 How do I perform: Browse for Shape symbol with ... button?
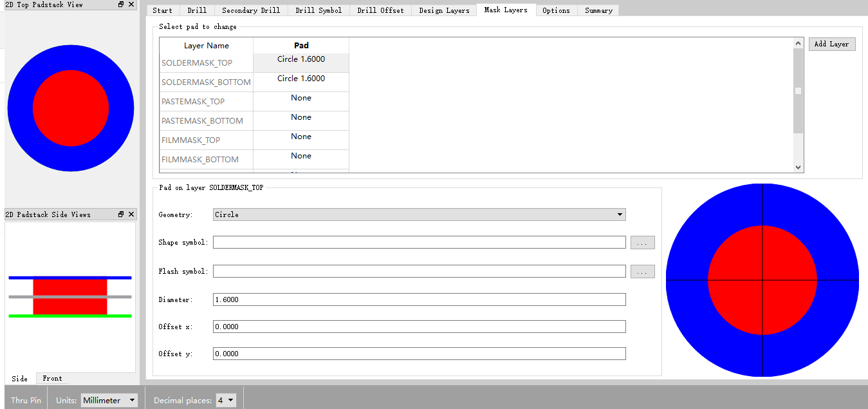(643, 243)
